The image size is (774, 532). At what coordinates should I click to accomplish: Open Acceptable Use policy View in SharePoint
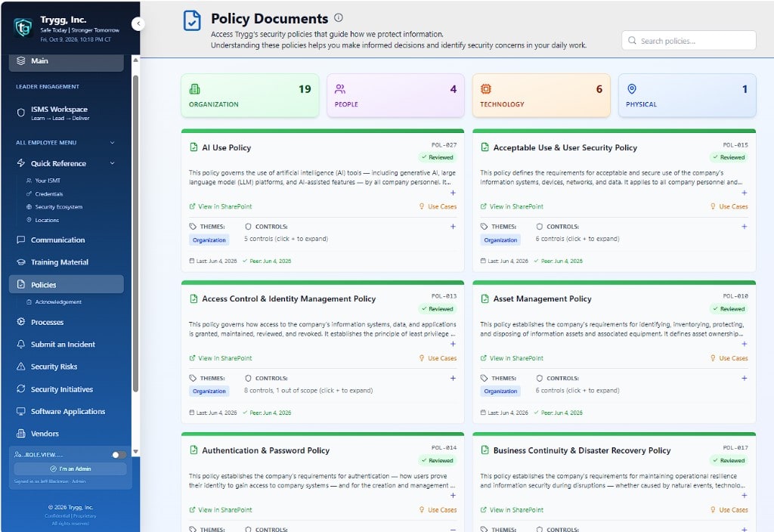(x=512, y=206)
